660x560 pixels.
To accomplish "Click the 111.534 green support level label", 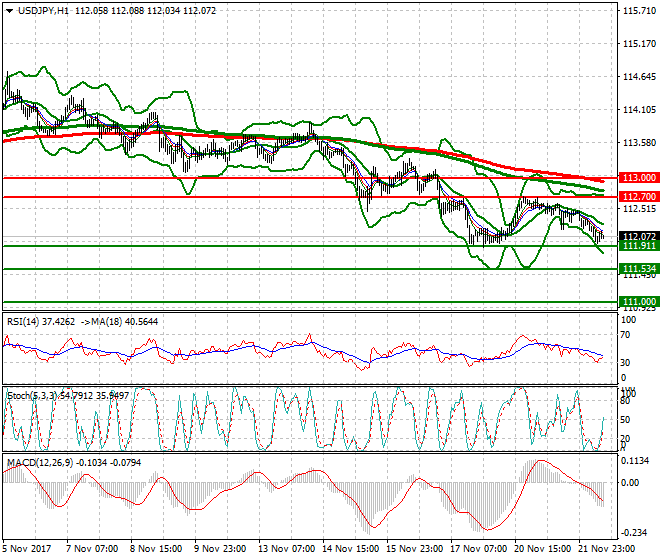I will (639, 269).
